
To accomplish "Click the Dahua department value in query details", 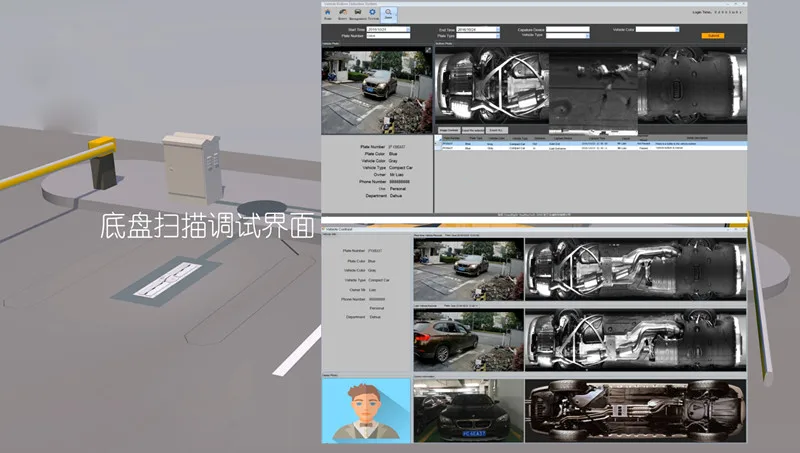I will click(396, 196).
